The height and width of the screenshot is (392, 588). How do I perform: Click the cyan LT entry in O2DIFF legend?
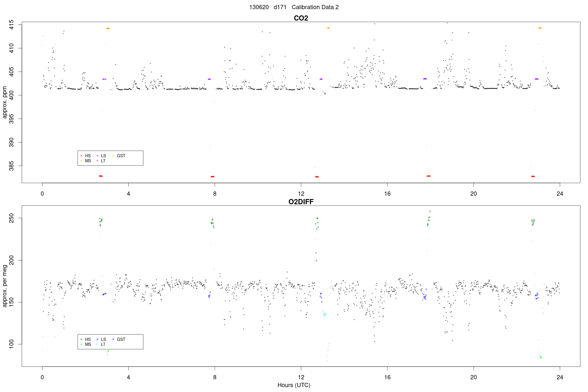click(x=101, y=344)
